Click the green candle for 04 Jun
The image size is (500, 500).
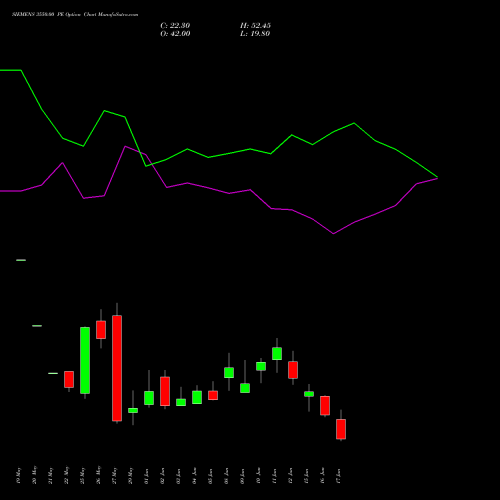[x=197, y=397]
